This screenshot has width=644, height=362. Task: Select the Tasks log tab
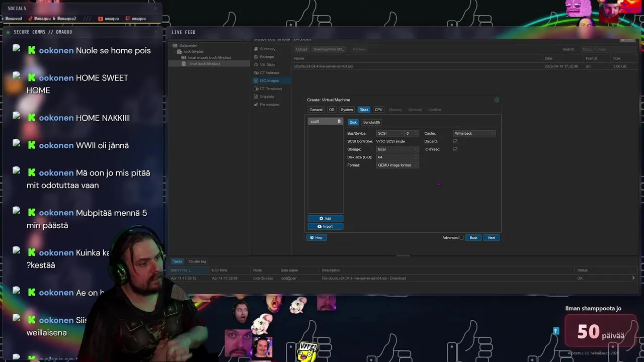click(x=177, y=261)
